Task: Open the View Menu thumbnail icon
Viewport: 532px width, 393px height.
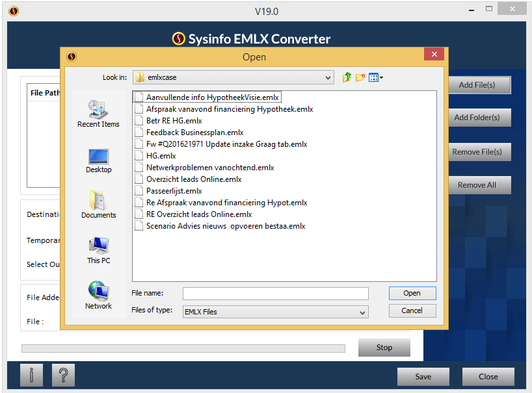Action: click(x=373, y=77)
